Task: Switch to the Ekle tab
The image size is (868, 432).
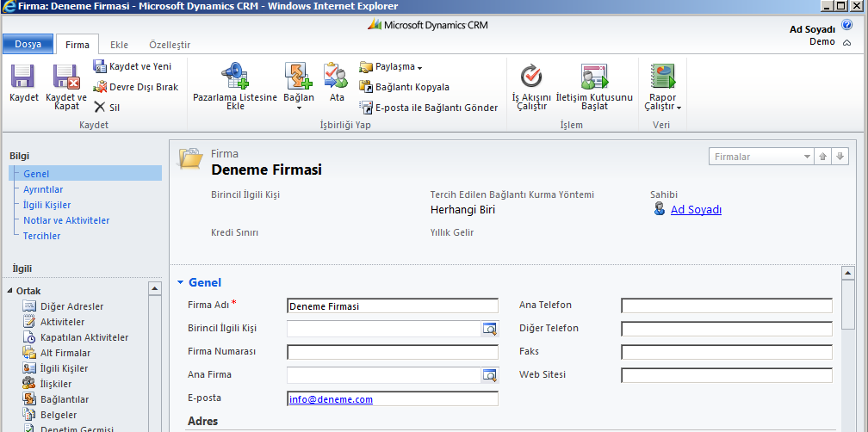Action: (x=119, y=45)
